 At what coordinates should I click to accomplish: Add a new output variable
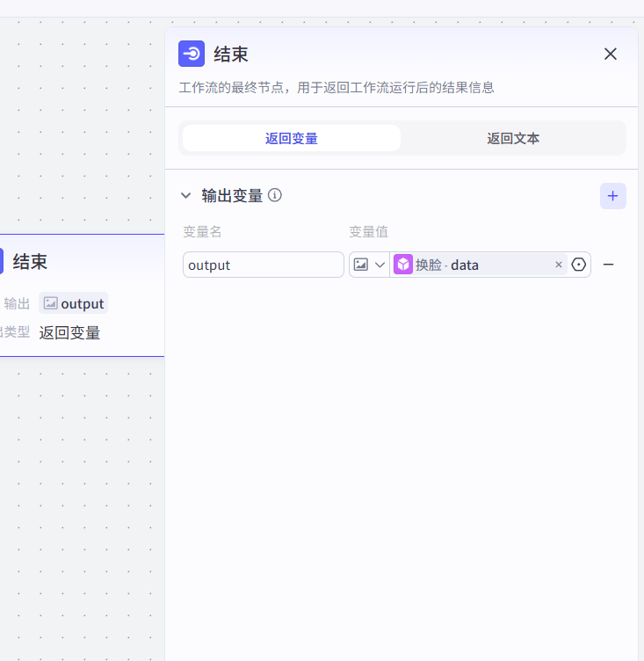[x=613, y=196]
